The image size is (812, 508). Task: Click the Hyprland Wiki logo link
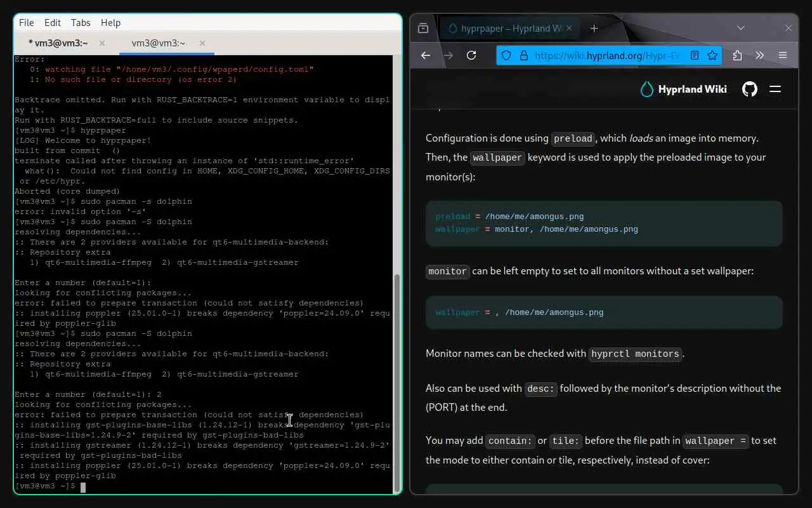[684, 89]
